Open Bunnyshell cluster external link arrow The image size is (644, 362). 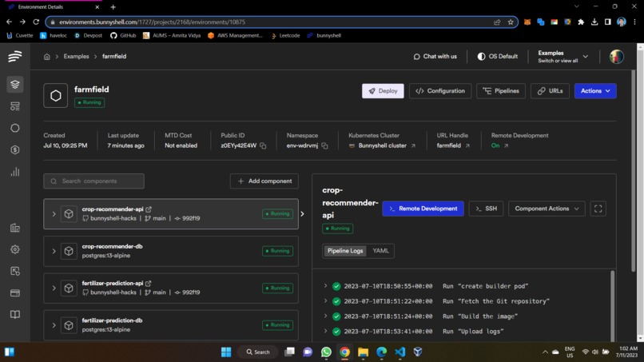pos(413,146)
